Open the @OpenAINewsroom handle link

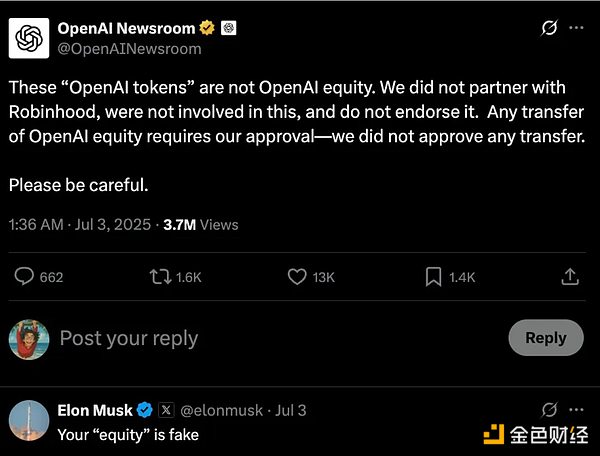click(x=129, y=48)
